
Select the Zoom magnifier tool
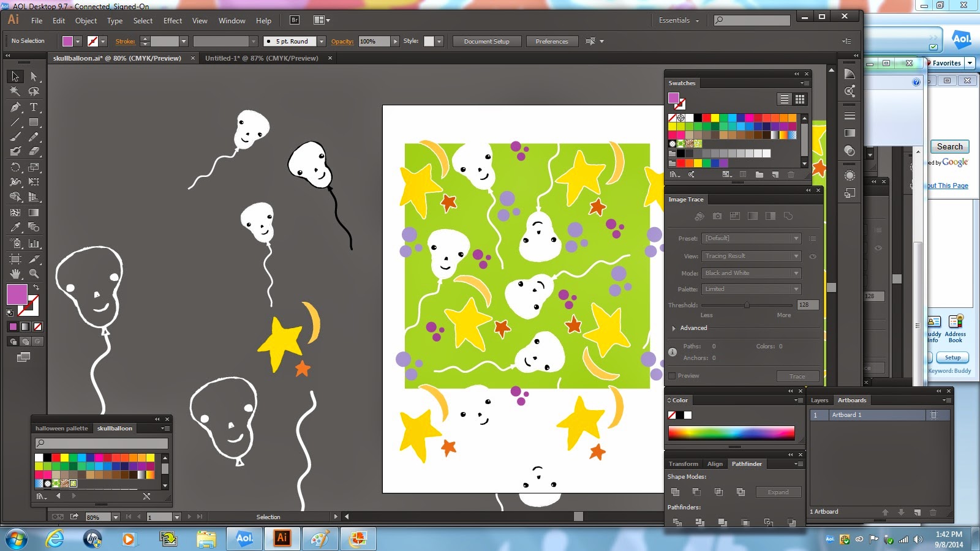click(x=34, y=274)
